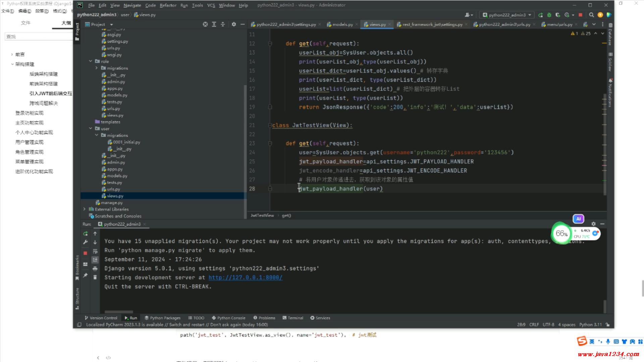The width and height of the screenshot is (644, 362).
Task: Open the http://127.0.0.1:8000/ link
Action: pyautogui.click(x=245, y=278)
